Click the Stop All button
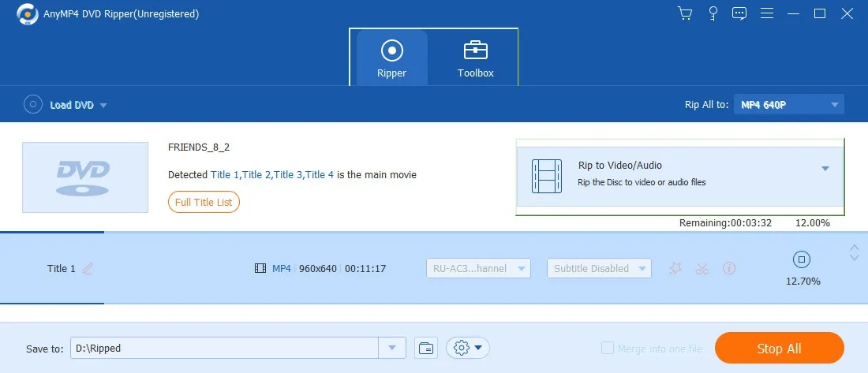The width and height of the screenshot is (868, 373). [779, 349]
